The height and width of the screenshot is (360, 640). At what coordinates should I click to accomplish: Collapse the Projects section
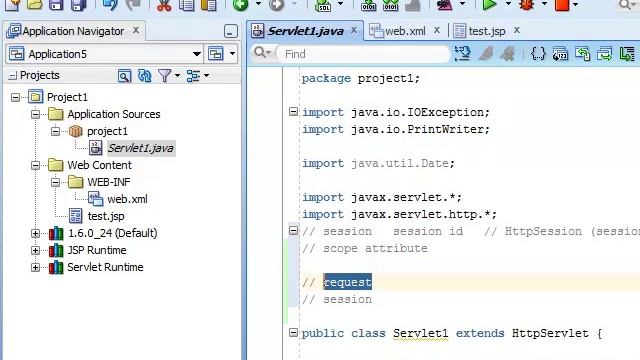tap(13, 76)
